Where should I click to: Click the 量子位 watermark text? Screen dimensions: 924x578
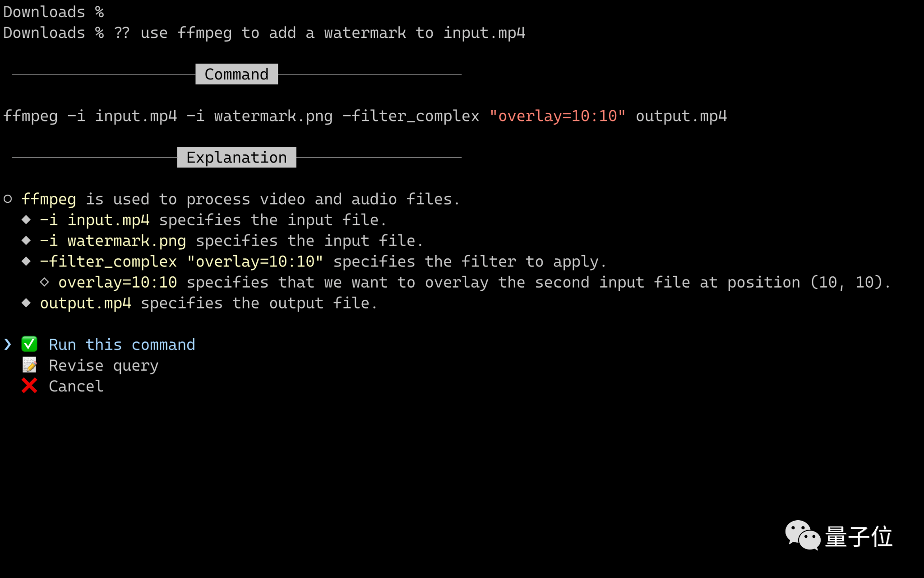859,536
